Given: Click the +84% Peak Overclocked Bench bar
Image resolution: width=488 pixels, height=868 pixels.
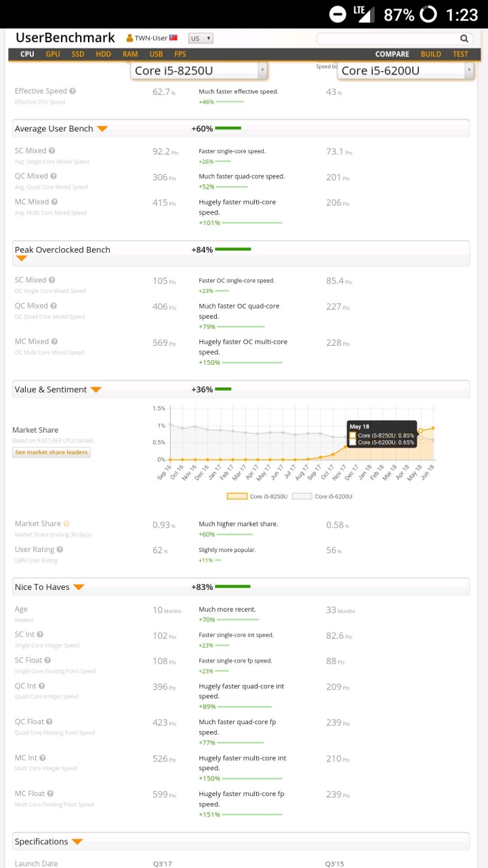Looking at the screenshot, I should 232,250.
